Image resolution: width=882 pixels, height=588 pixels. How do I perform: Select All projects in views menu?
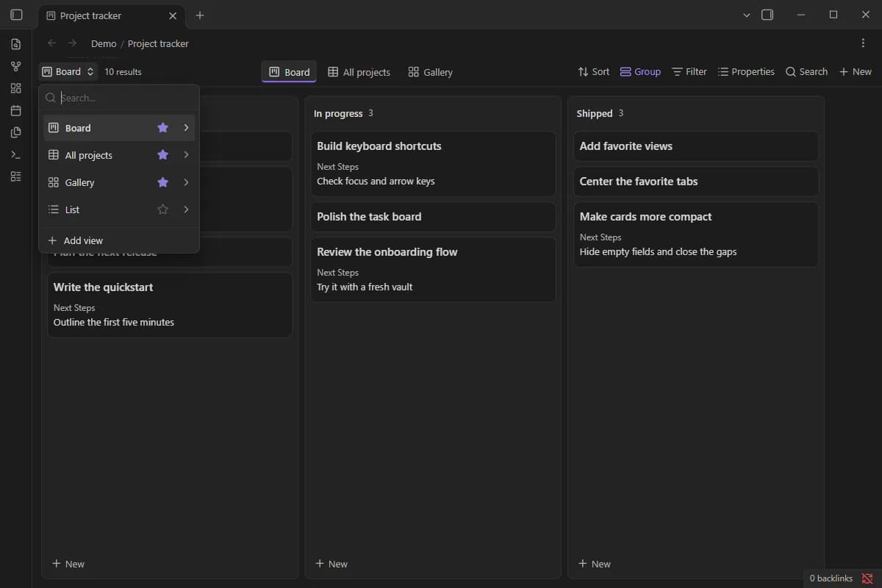pyautogui.click(x=119, y=155)
